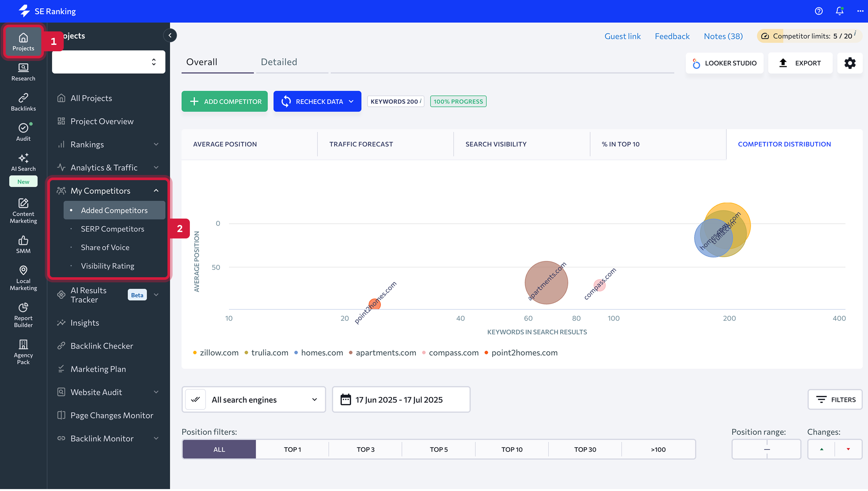The image size is (868, 491).
Task: Collapse the sidebar with the arrow button
Action: click(x=170, y=35)
